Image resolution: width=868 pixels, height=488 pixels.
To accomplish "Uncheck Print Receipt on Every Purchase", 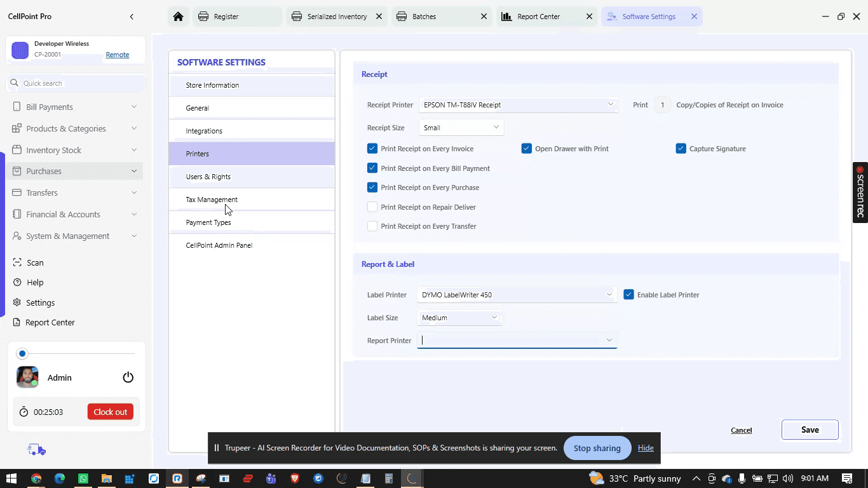I will [372, 187].
